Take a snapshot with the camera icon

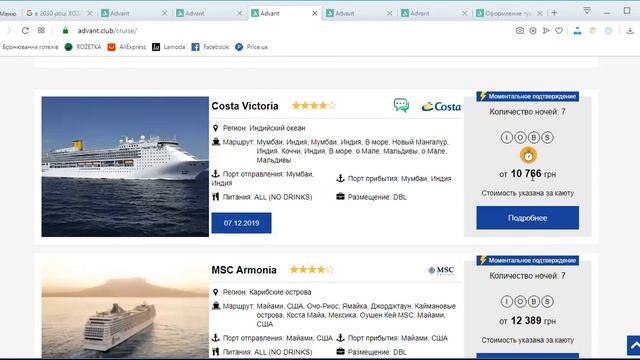tap(520, 30)
